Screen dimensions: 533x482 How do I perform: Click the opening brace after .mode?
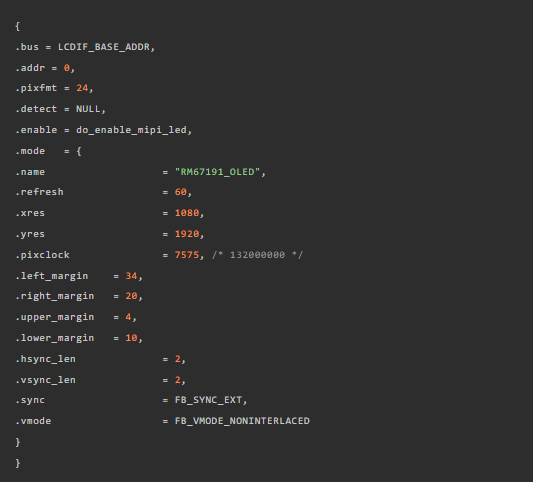[79, 151]
